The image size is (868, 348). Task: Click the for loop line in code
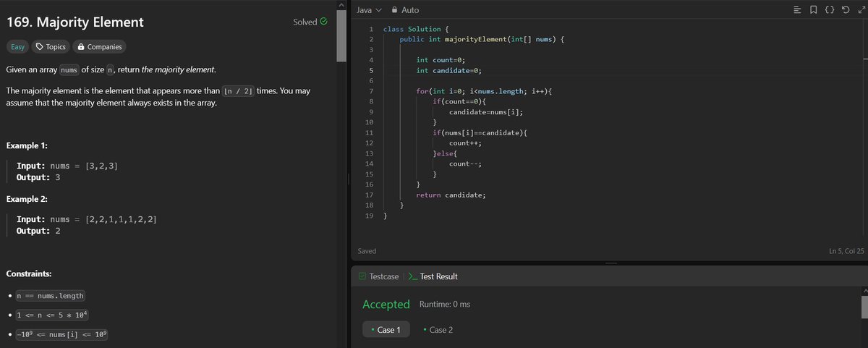click(484, 91)
